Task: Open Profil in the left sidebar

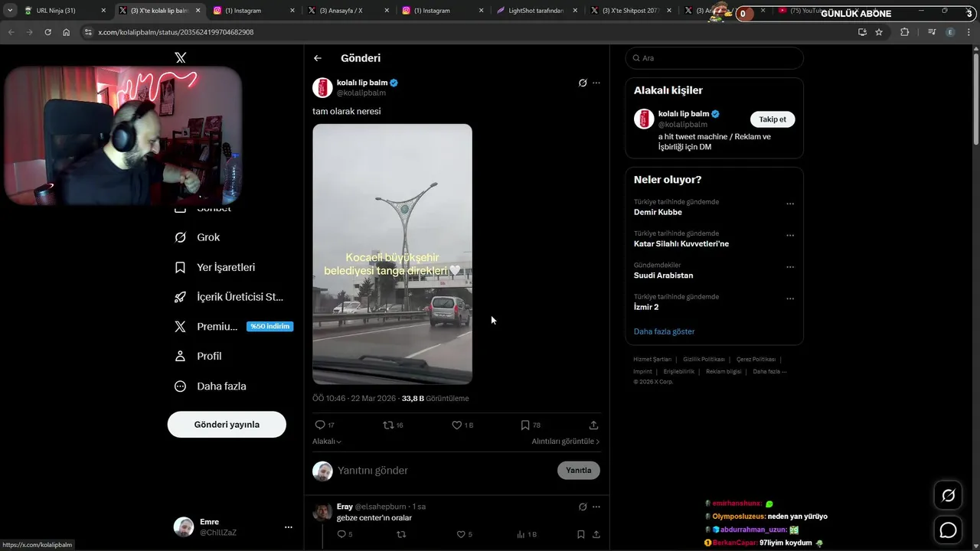Action: click(x=198, y=357)
